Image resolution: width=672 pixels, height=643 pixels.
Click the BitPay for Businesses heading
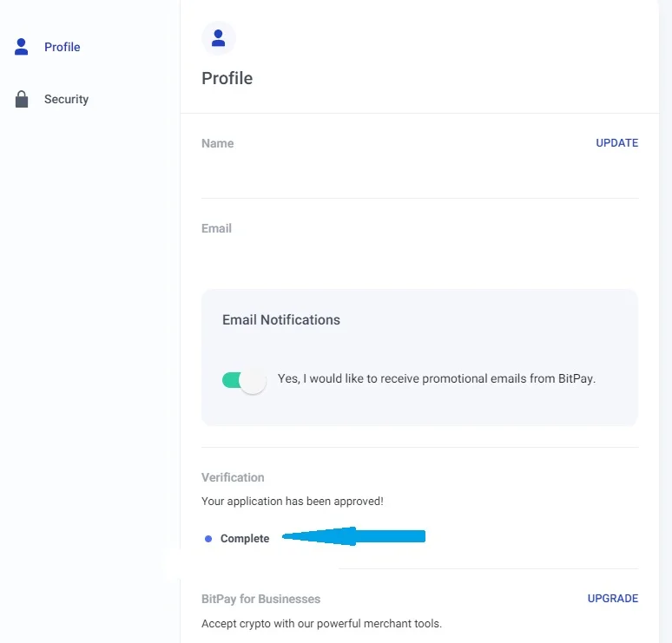pyautogui.click(x=261, y=599)
